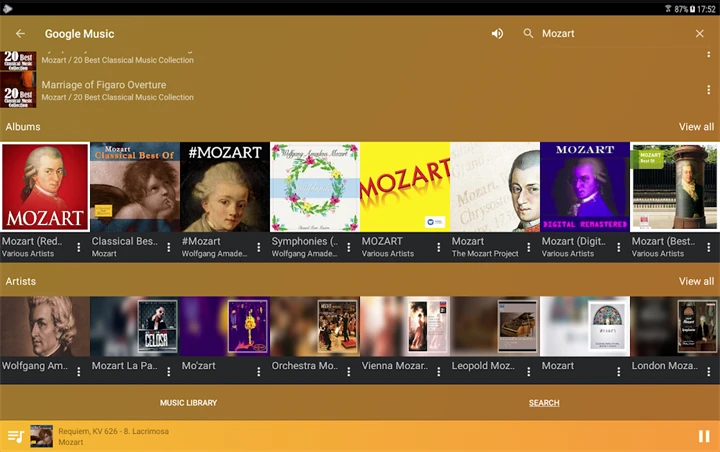
Task: Open menu for Mozart La Pa.. artist
Action: click(x=169, y=372)
